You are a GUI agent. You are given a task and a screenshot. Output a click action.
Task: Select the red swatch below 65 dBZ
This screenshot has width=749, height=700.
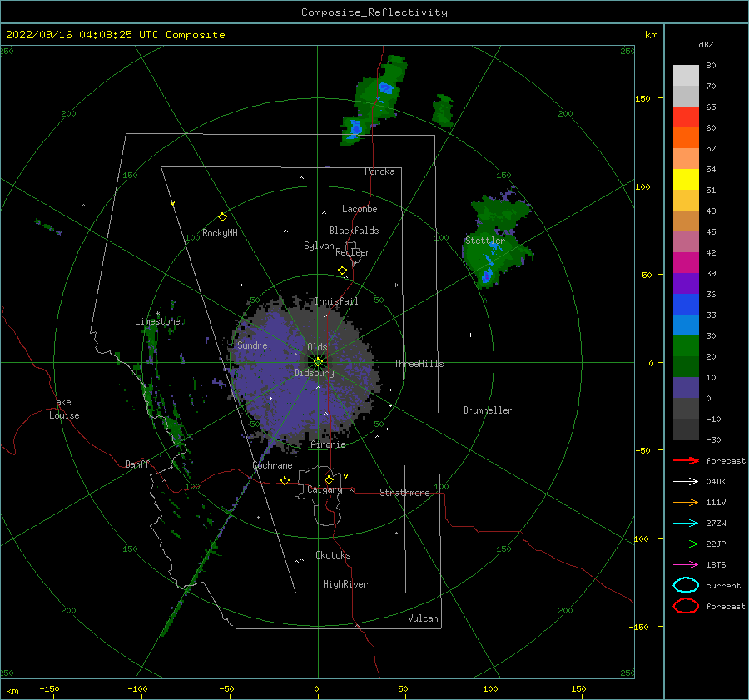pyautogui.click(x=686, y=117)
